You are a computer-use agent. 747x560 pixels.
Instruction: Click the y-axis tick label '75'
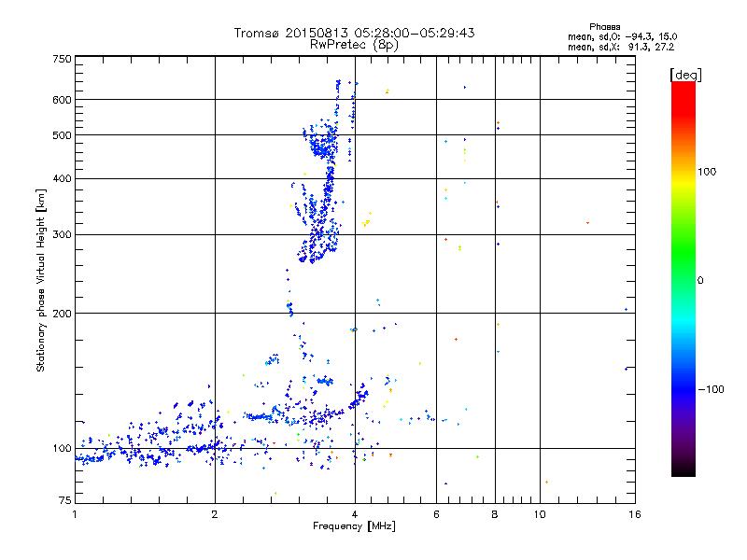pyautogui.click(x=65, y=500)
